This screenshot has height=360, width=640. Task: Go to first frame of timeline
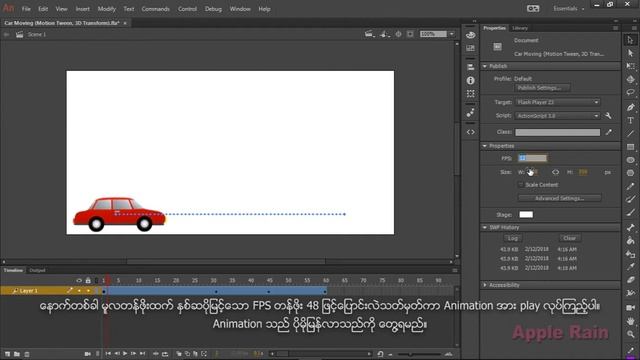pos(108,353)
